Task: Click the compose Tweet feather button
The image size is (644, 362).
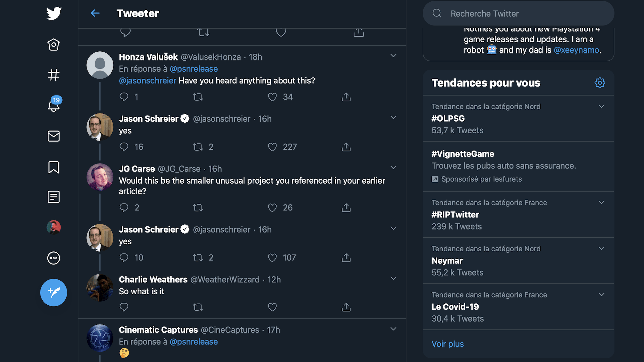Action: (x=54, y=292)
